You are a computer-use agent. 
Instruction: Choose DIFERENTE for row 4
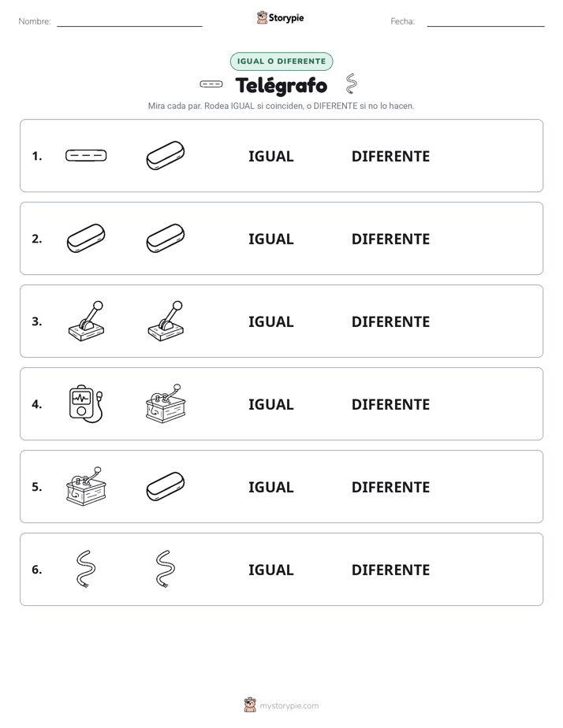point(390,404)
